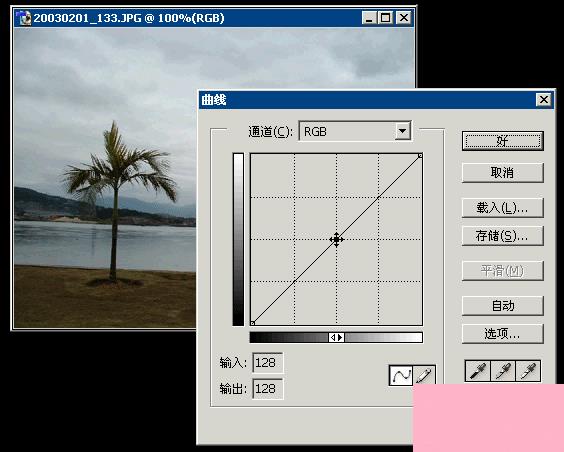Confirm curves with the 好 button
564x452 pixels.
tap(502, 141)
